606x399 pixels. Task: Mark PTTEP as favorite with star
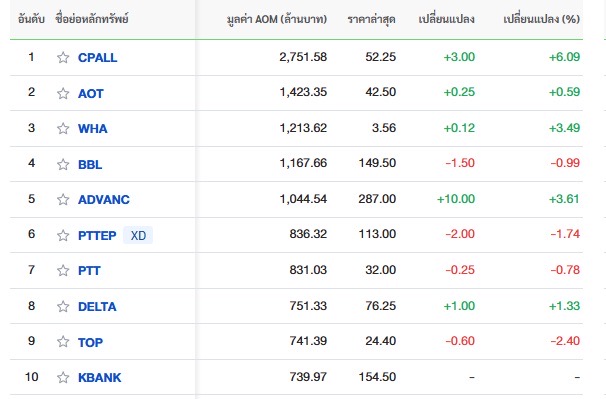point(63,235)
